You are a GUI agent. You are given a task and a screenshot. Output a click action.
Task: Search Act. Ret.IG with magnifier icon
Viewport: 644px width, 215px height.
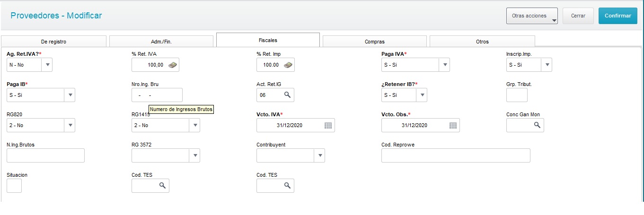click(287, 95)
